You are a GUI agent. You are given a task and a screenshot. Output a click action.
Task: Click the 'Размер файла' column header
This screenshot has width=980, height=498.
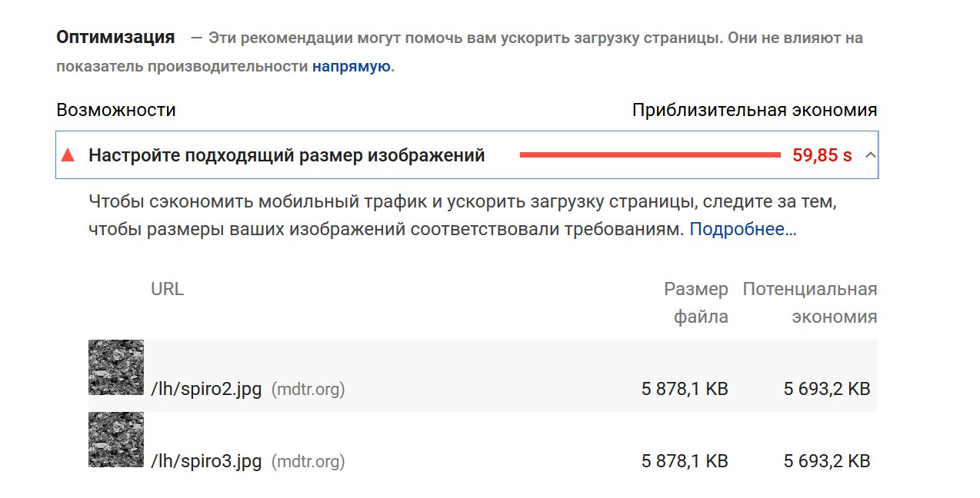click(x=696, y=303)
